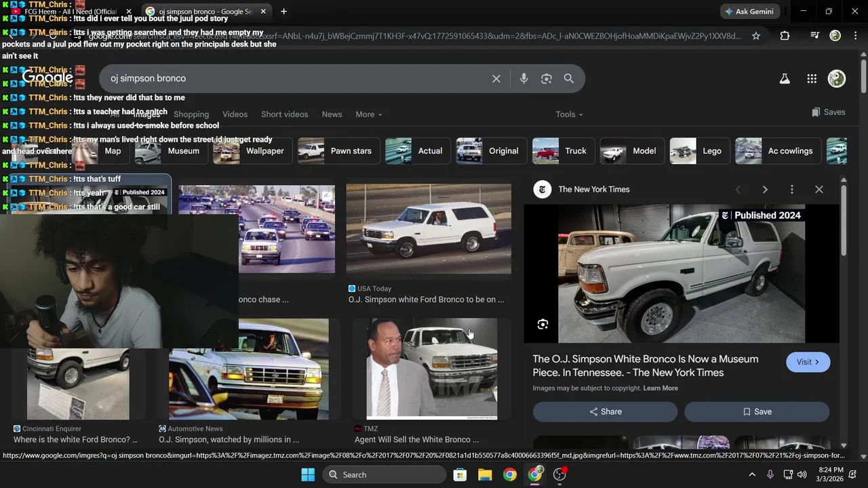Select the Truck filter chip
This screenshot has height=488, width=868.
point(563,151)
